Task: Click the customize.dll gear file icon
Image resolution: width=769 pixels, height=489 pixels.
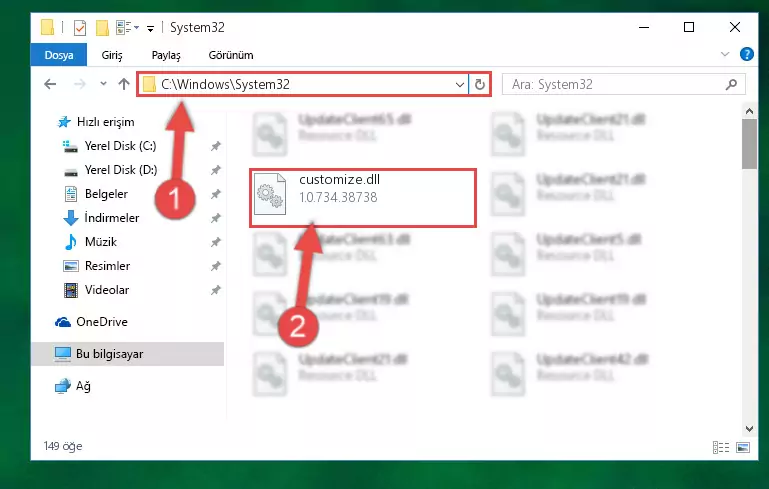Action: click(x=270, y=194)
